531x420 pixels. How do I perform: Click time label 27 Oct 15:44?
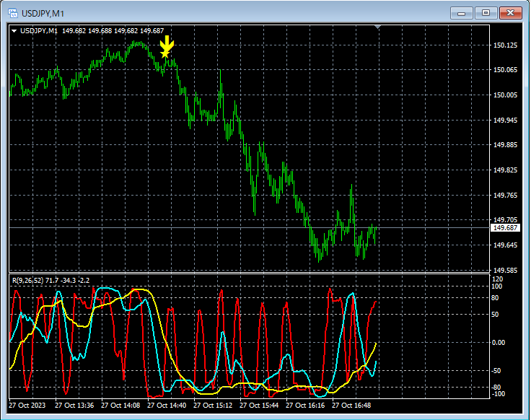(259, 406)
